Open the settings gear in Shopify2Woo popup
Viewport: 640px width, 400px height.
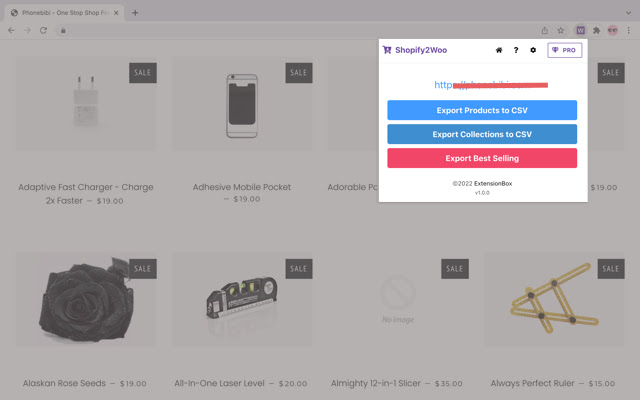pos(533,50)
